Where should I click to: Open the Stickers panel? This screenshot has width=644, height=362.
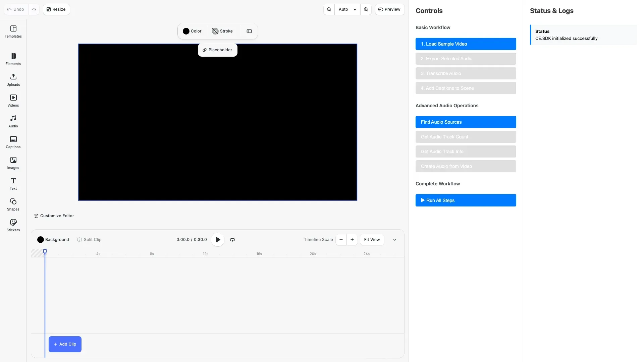pos(13,225)
